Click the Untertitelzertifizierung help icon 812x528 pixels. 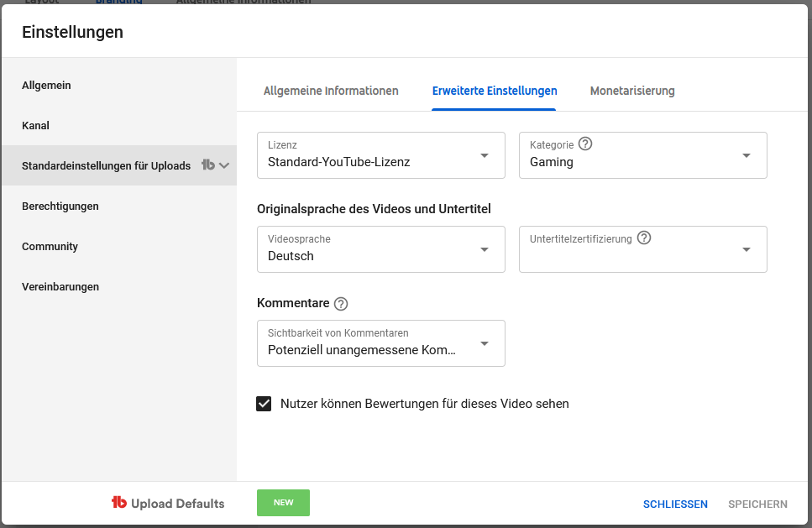pos(644,238)
